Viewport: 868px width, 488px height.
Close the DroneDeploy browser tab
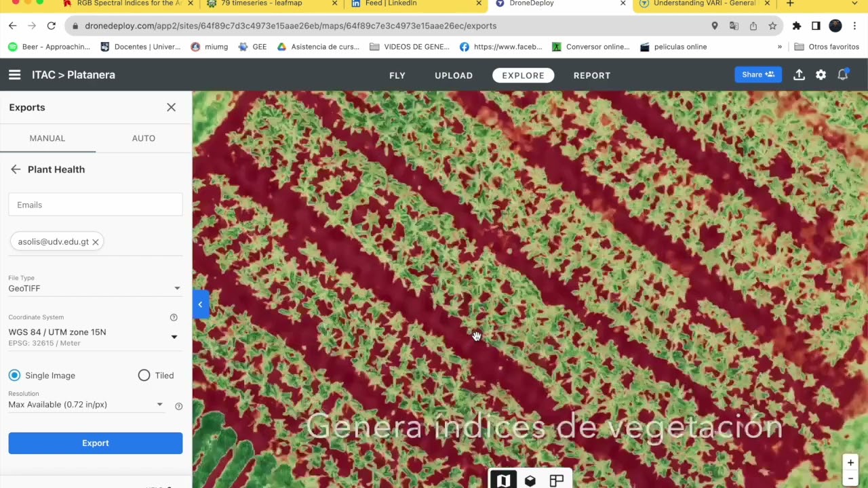(623, 3)
